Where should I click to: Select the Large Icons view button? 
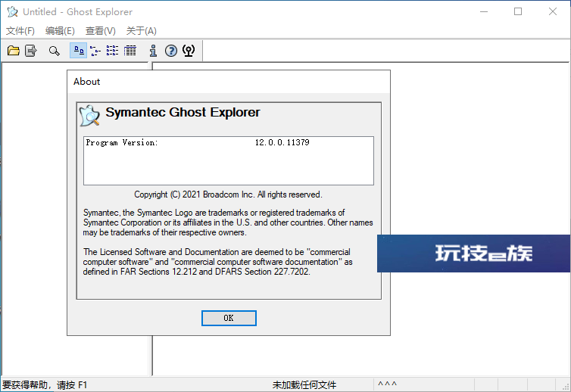(78, 51)
